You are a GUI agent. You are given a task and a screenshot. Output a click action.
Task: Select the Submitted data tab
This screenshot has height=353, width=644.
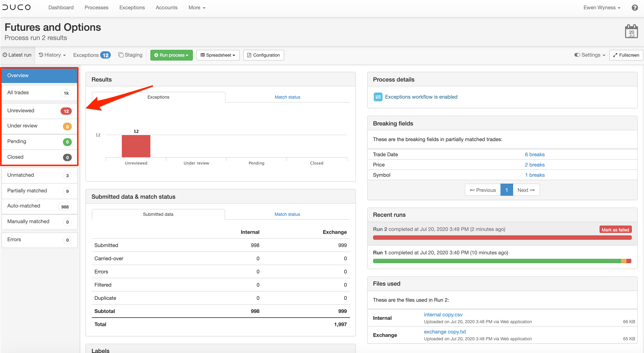coord(158,214)
